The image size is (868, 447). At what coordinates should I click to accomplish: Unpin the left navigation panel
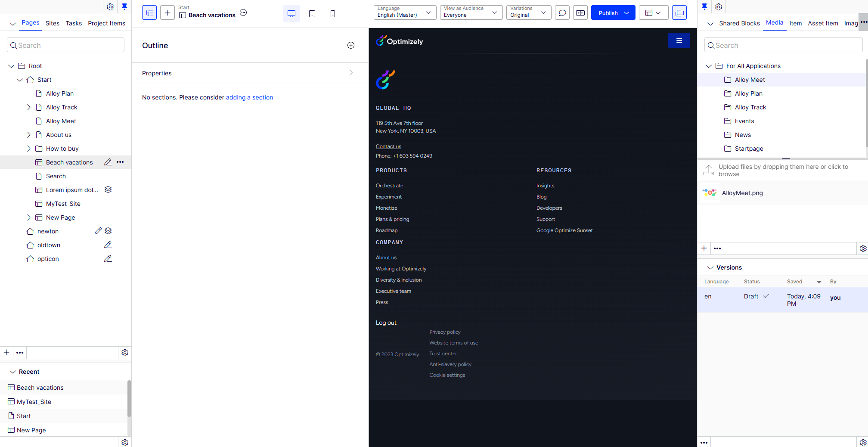[124, 7]
